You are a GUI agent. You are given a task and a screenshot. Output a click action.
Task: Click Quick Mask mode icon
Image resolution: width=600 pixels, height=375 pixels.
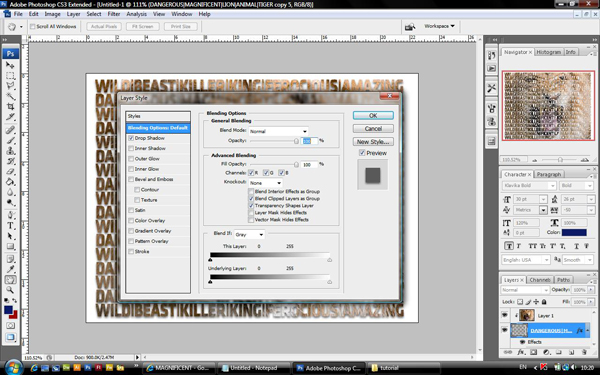point(10,326)
